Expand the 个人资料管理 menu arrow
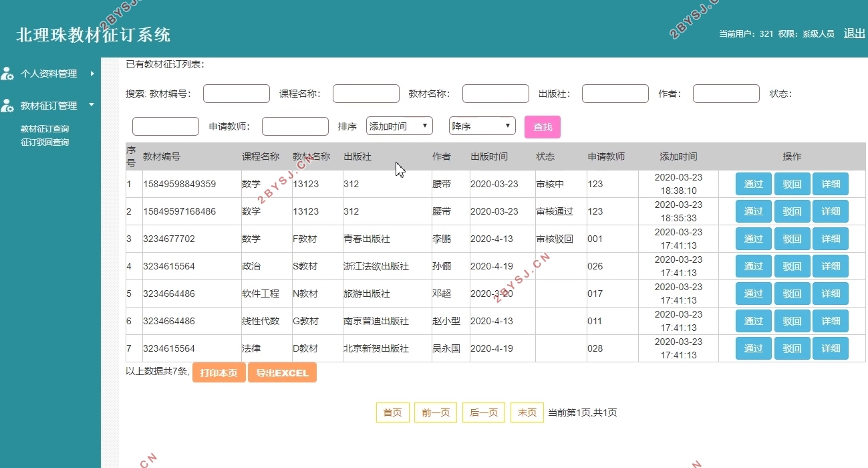The image size is (868, 468). (x=92, y=74)
